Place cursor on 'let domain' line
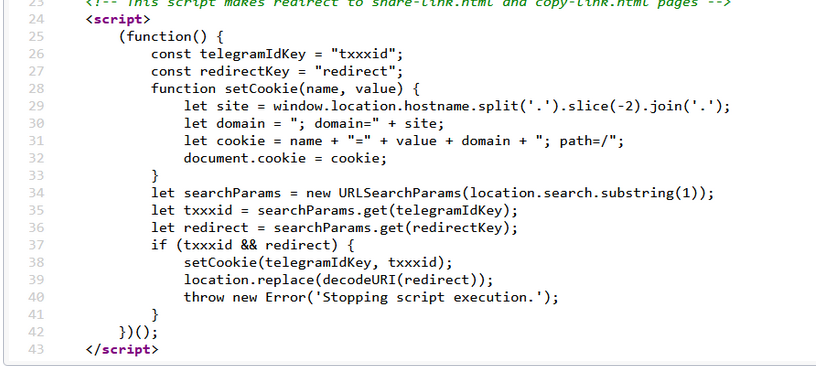Viewport: 816px width, 367px height. 314,123
